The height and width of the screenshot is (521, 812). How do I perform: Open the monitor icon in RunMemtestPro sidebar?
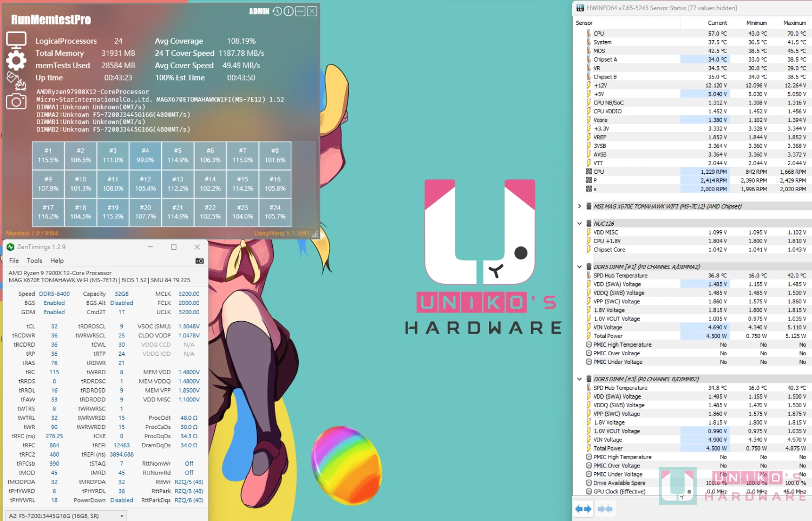[16, 40]
